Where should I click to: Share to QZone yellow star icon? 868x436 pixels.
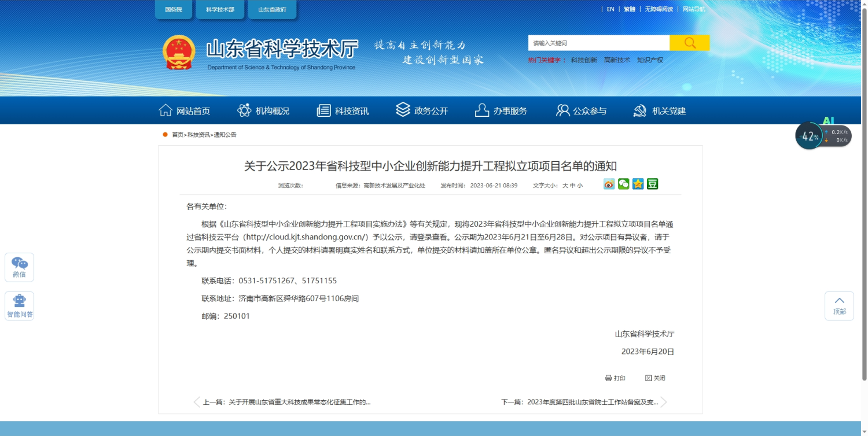[638, 184]
